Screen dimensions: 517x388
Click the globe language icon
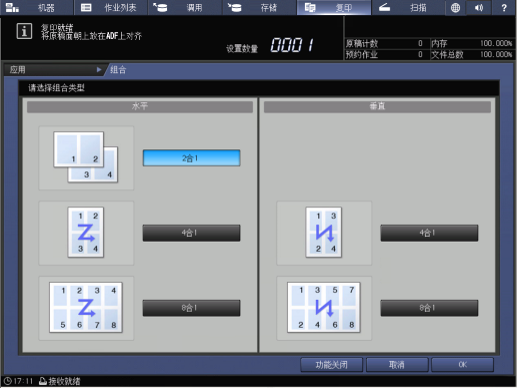click(x=455, y=7)
